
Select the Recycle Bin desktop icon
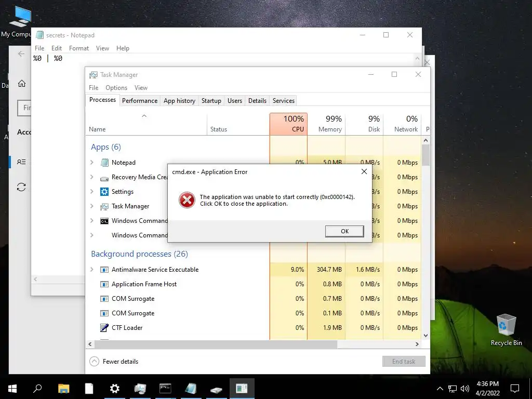point(506,329)
